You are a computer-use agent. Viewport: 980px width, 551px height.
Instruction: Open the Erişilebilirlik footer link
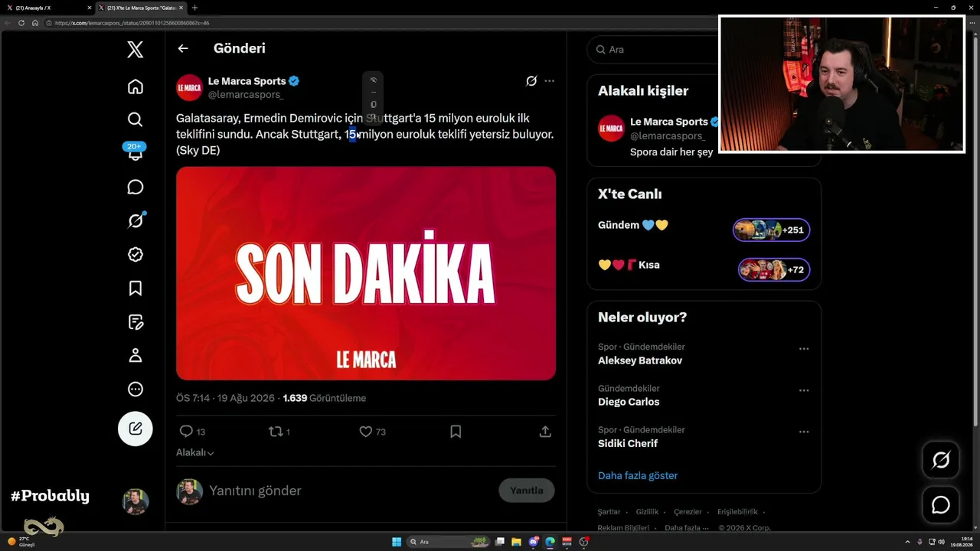coord(737,512)
